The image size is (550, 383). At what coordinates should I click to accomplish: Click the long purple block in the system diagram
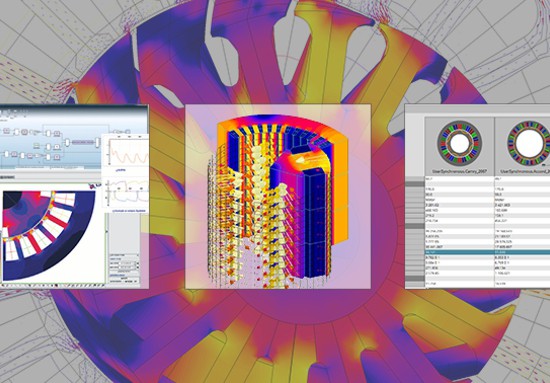coord(82,142)
